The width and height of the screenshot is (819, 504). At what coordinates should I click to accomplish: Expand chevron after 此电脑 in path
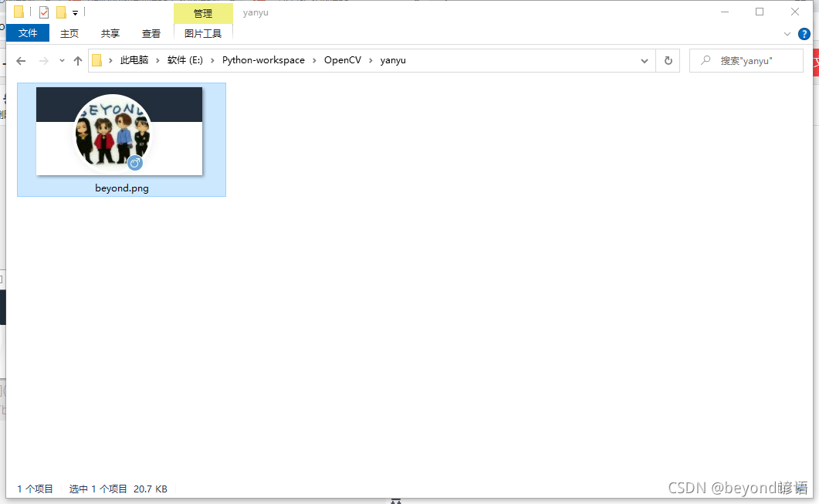[157, 60]
